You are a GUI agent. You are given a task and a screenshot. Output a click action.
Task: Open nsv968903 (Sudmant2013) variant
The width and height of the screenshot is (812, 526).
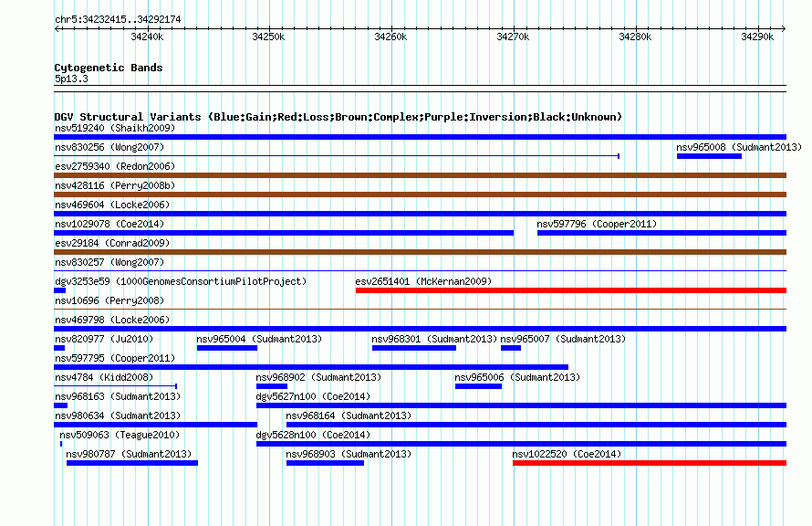tap(349, 454)
